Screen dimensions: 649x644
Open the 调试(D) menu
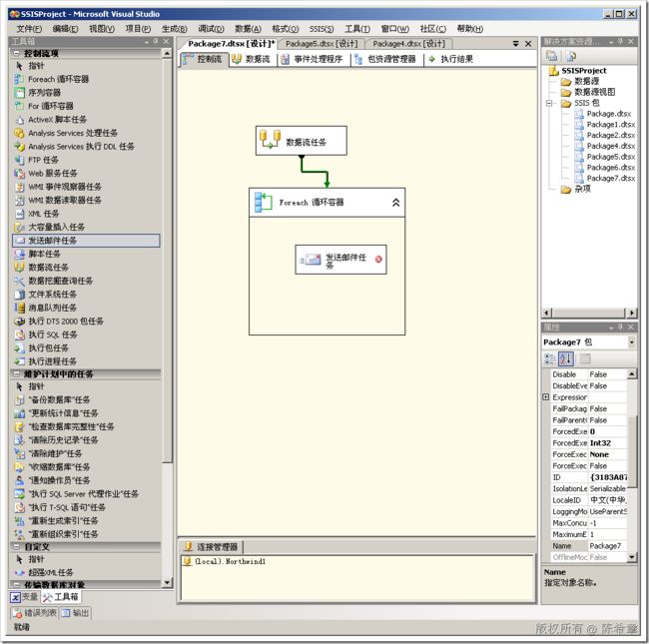click(x=211, y=29)
